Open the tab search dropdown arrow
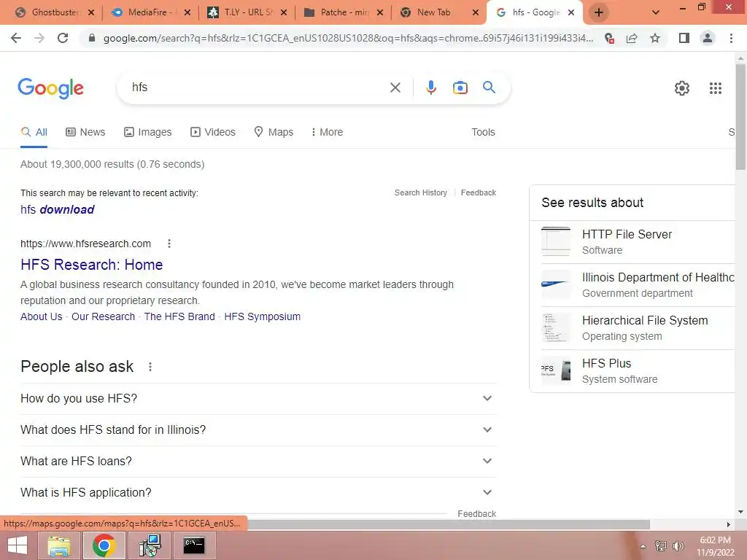 tap(656, 12)
